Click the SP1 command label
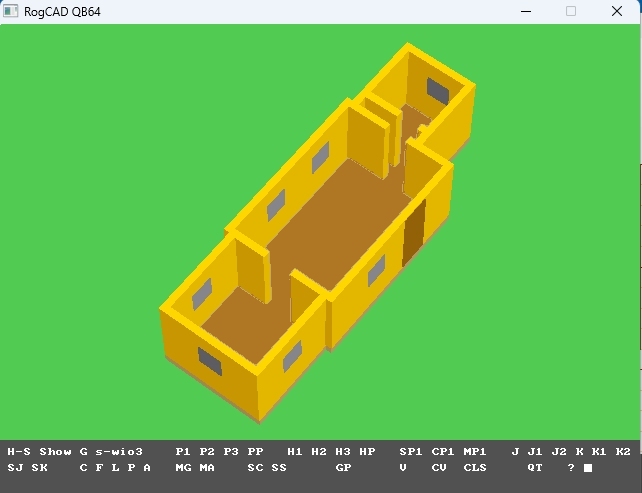 (x=411, y=452)
